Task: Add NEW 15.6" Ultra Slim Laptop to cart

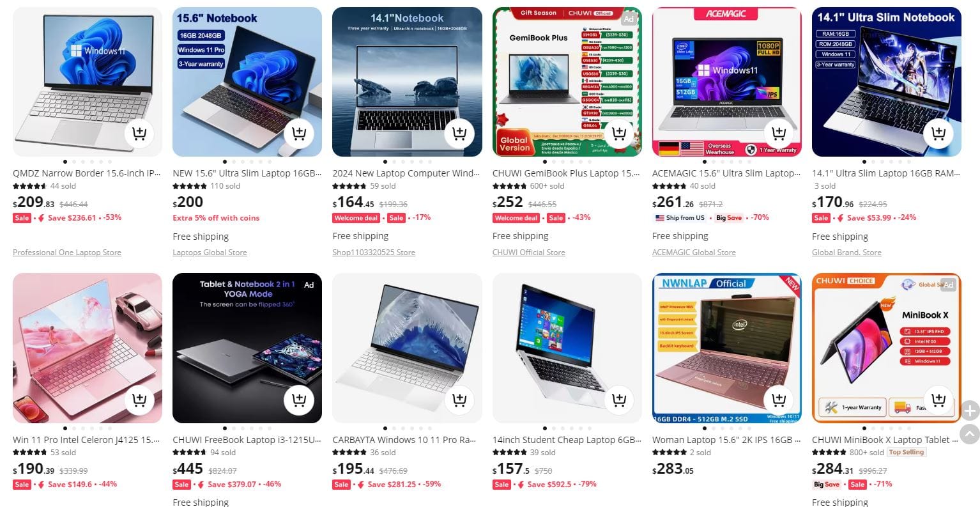Action: 299,134
